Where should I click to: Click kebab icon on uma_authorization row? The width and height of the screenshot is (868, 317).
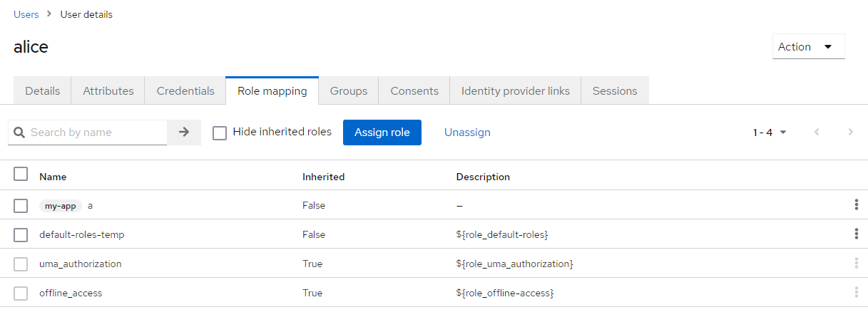pyautogui.click(x=856, y=264)
